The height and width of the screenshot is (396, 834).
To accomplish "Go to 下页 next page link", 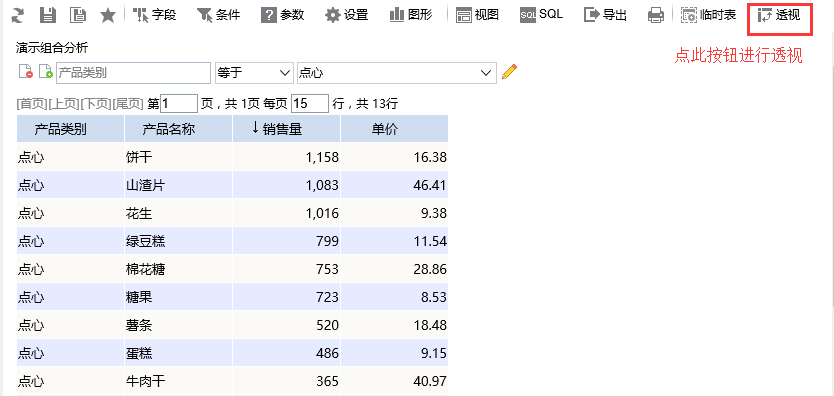I will 96,104.
